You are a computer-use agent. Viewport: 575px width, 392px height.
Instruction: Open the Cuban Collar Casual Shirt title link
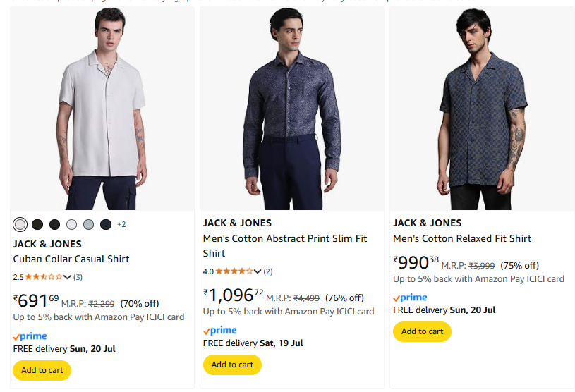71,259
